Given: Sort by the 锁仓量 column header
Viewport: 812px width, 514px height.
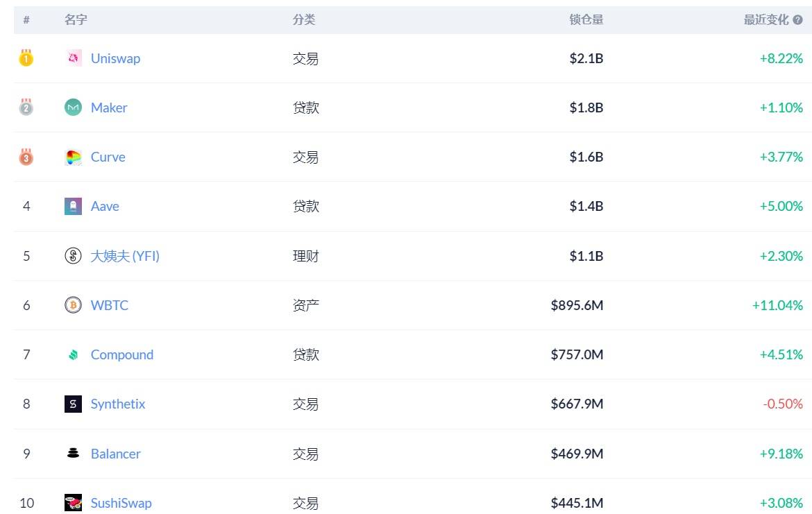Looking at the screenshot, I should 586,19.
